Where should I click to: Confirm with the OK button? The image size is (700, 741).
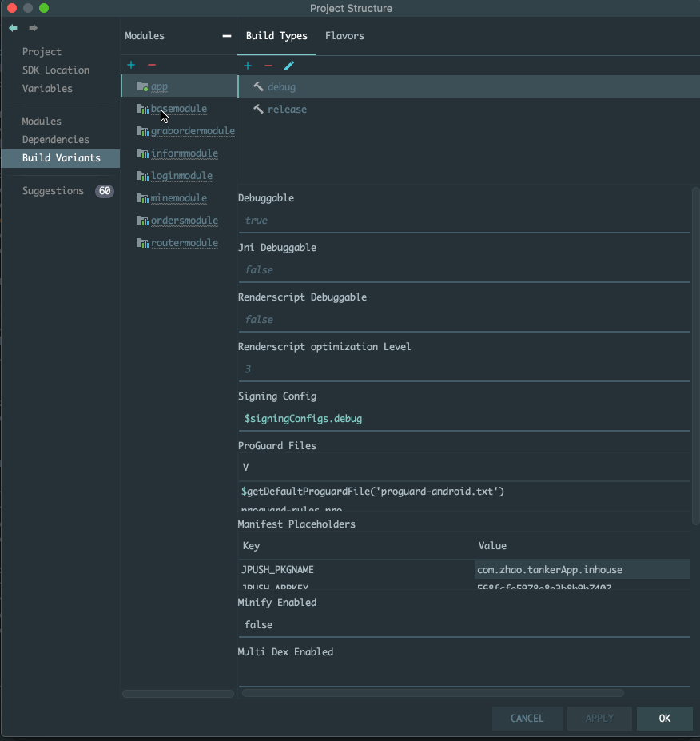665,719
